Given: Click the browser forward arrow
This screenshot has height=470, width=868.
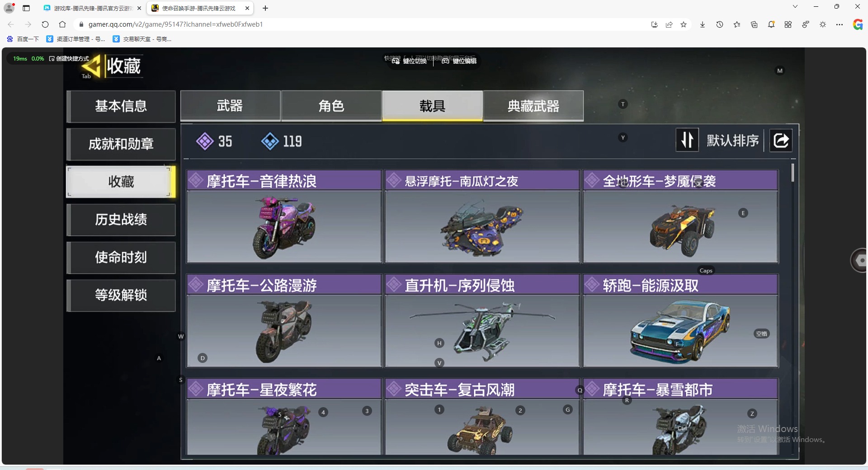Looking at the screenshot, I should point(28,24).
